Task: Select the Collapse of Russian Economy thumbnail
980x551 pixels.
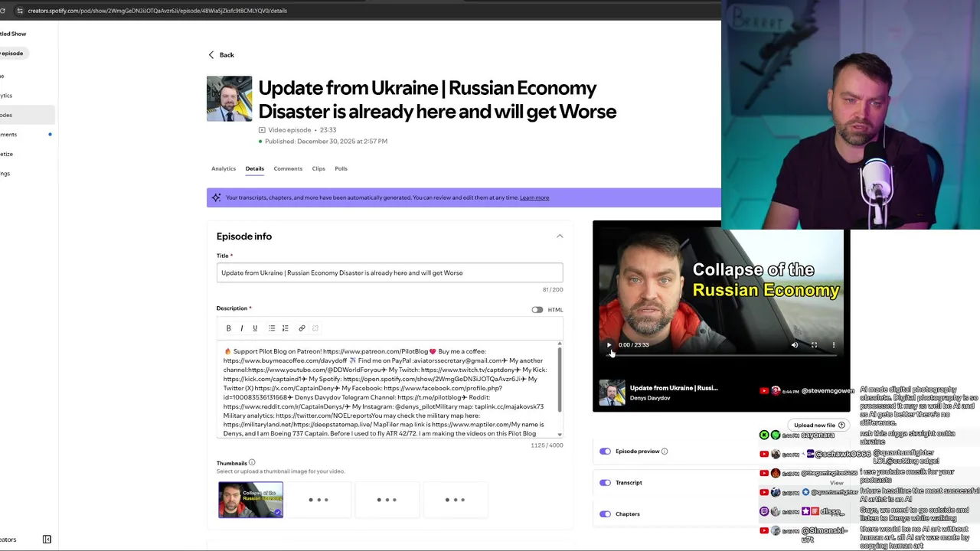Action: [x=250, y=500]
